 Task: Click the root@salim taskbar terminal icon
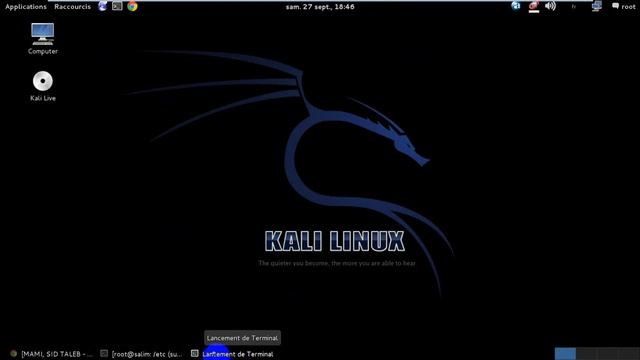(104, 353)
